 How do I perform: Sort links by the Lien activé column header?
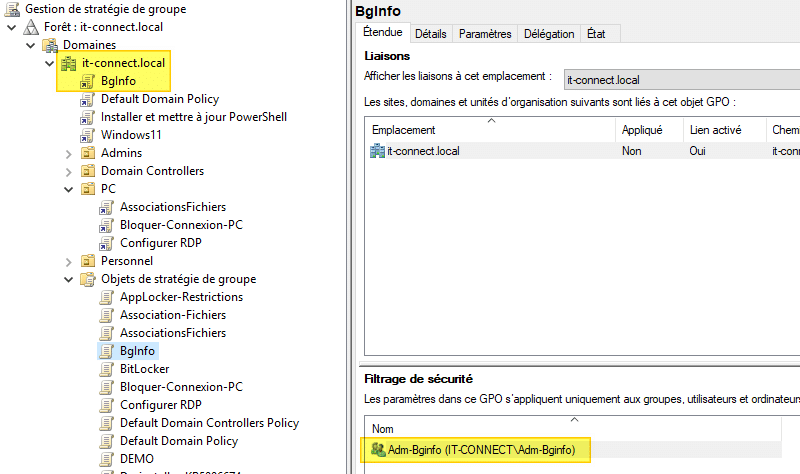(x=724, y=130)
